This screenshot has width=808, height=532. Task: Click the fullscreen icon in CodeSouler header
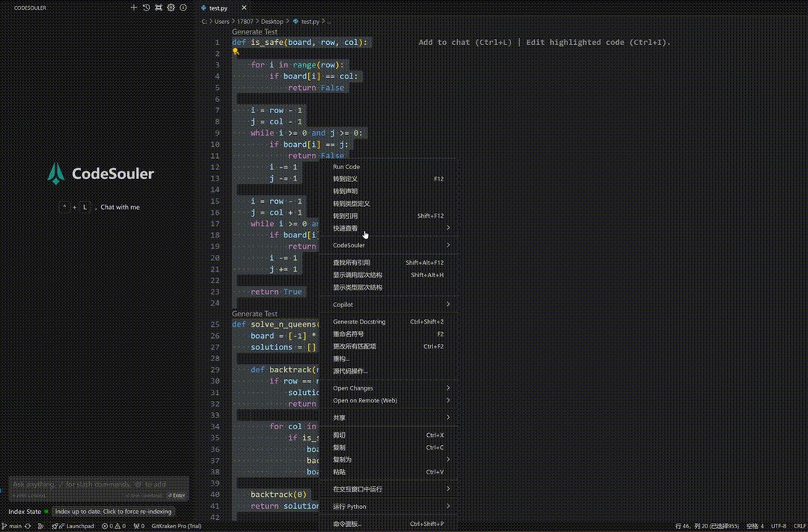[159, 7]
